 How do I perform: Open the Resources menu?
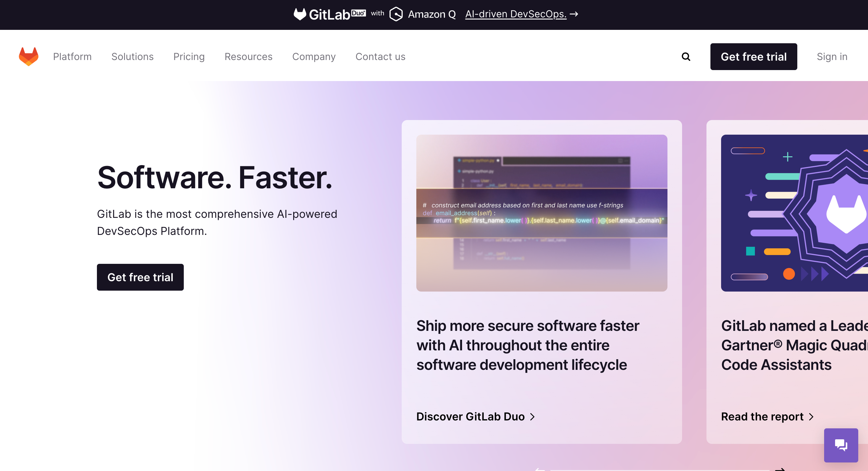point(248,57)
